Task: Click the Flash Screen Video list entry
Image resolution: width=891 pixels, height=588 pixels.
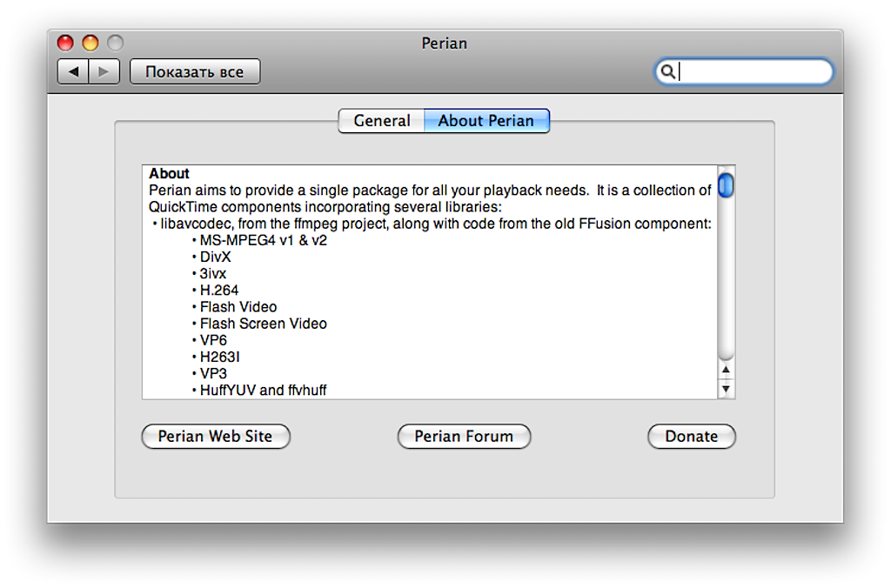Action: tap(263, 324)
